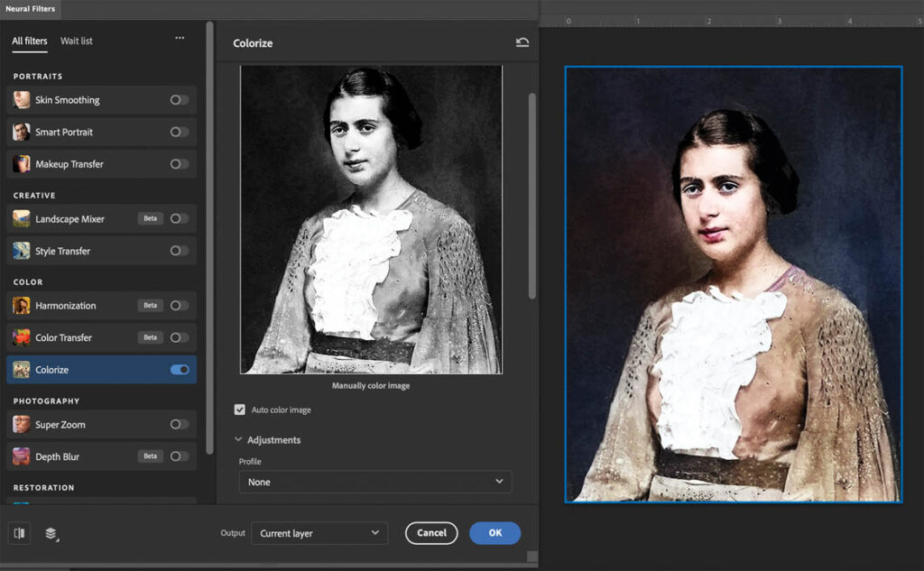
Task: Enable the Style Transfer toggle
Action: (180, 251)
